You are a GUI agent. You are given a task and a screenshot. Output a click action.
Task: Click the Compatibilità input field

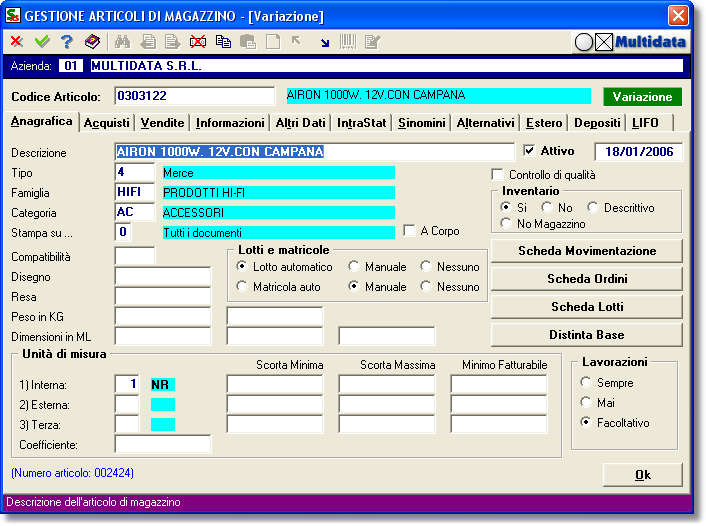pos(135,256)
